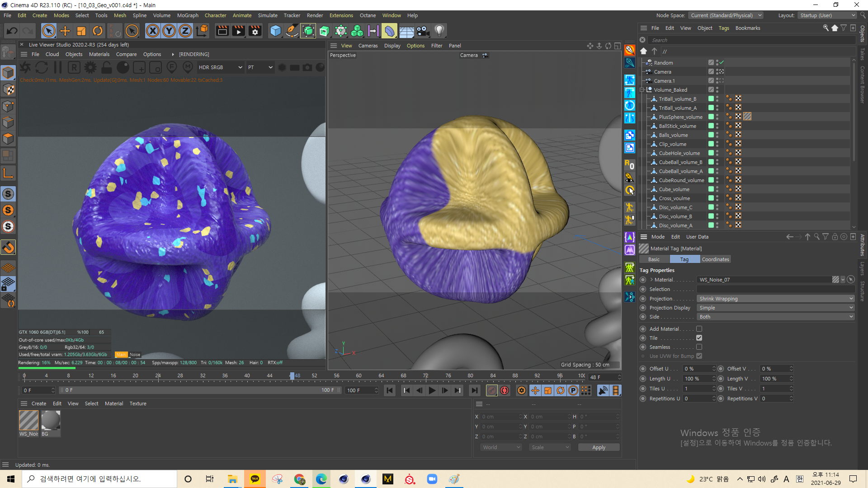This screenshot has height=488, width=868.
Task: Pause Live Viewer rendering
Action: (58, 67)
